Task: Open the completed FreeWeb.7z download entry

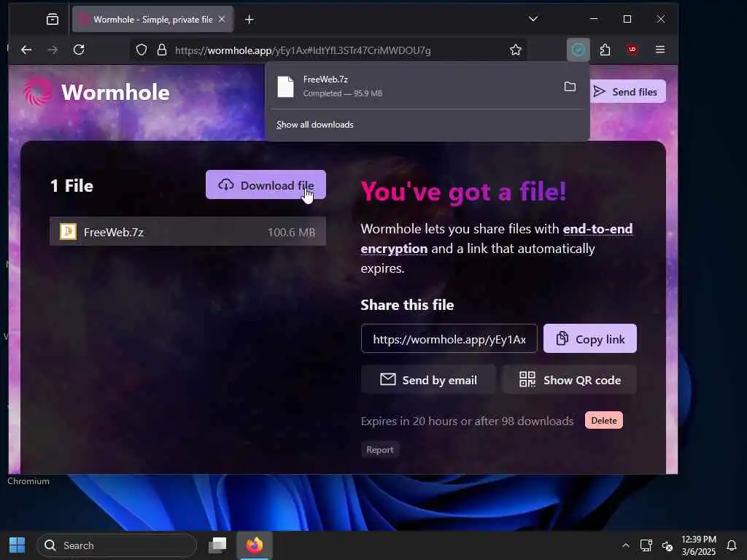Action: click(414, 87)
